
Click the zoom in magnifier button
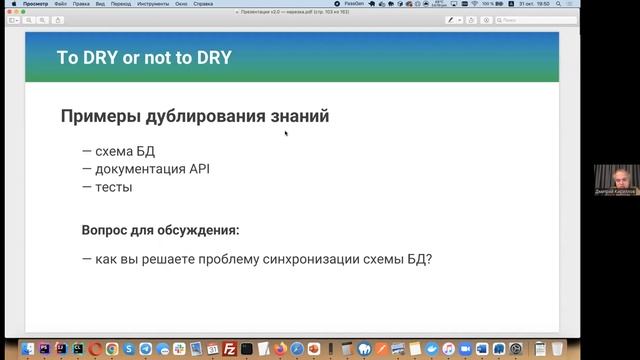42,20
